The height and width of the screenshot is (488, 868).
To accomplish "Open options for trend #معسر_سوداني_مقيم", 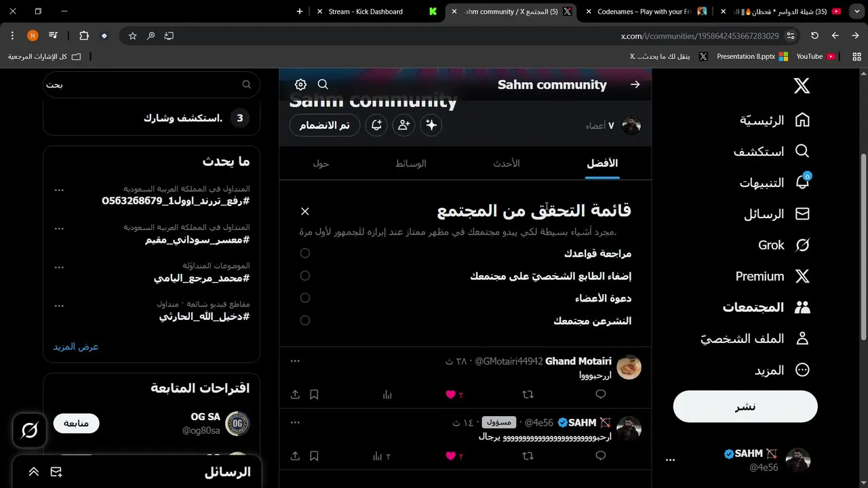I will [x=59, y=229].
